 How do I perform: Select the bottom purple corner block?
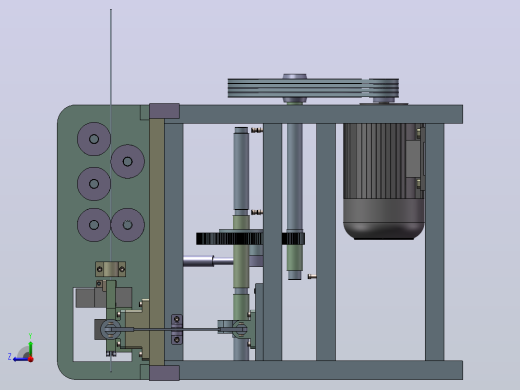point(165,373)
